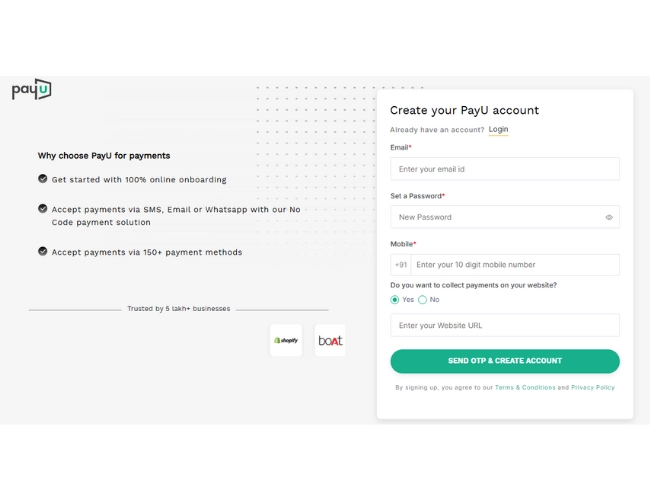The height and width of the screenshot is (500, 650).
Task: Click the Trusted by 5 lakh+ businesses text
Action: click(178, 309)
